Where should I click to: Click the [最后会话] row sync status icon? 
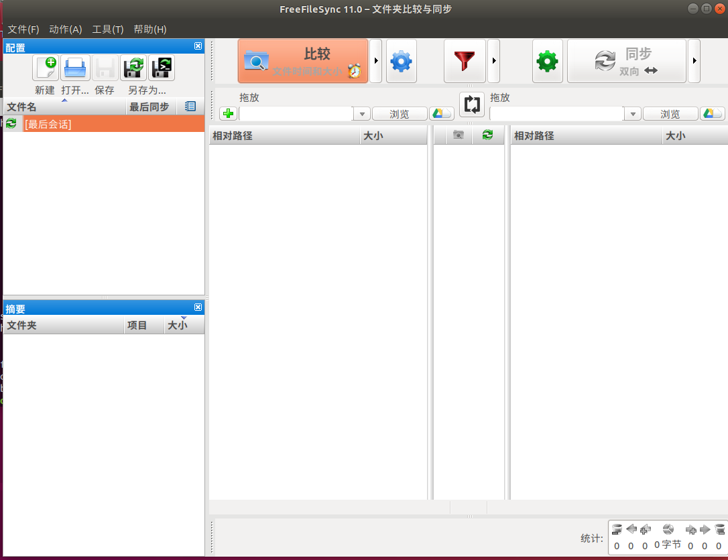[11, 123]
